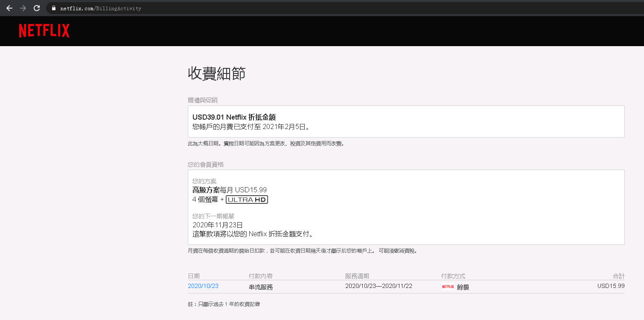Click the paid-through date 2021年2月5日 line
This screenshot has height=320, width=644.
tap(251, 126)
